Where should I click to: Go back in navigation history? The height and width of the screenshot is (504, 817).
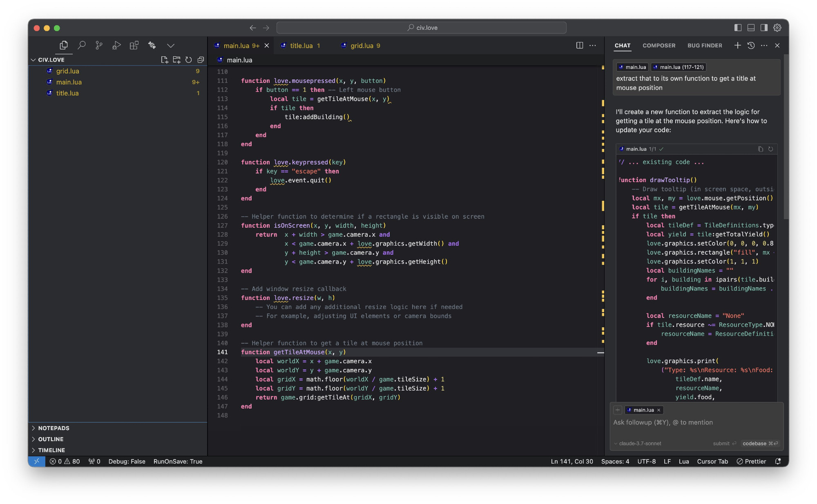coord(253,28)
